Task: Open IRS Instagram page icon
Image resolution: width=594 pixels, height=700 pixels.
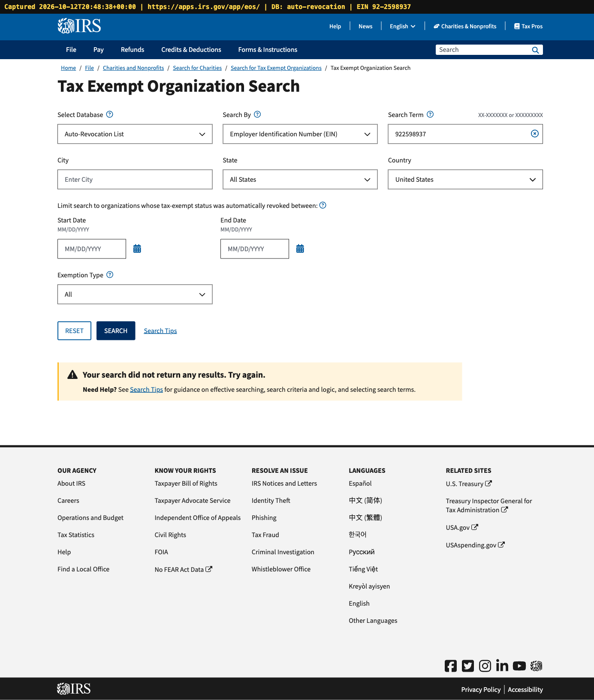Action: [485, 666]
